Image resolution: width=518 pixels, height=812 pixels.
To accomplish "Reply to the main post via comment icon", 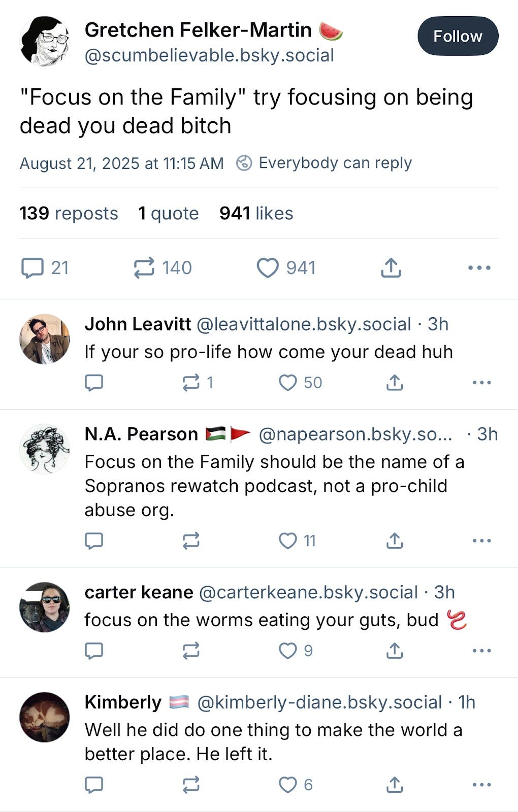I will 33,268.
